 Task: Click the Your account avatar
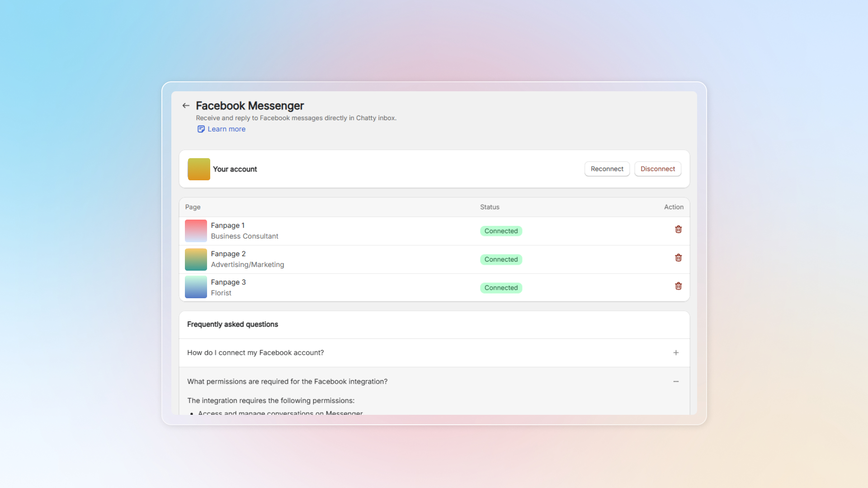[199, 169]
